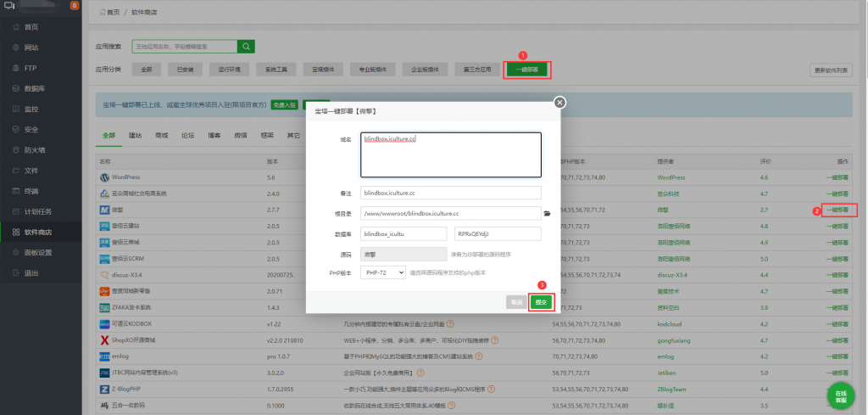This screenshot has height=415, width=868.
Task: Open help icon in 五合一收款码 description
Action: coord(451,406)
